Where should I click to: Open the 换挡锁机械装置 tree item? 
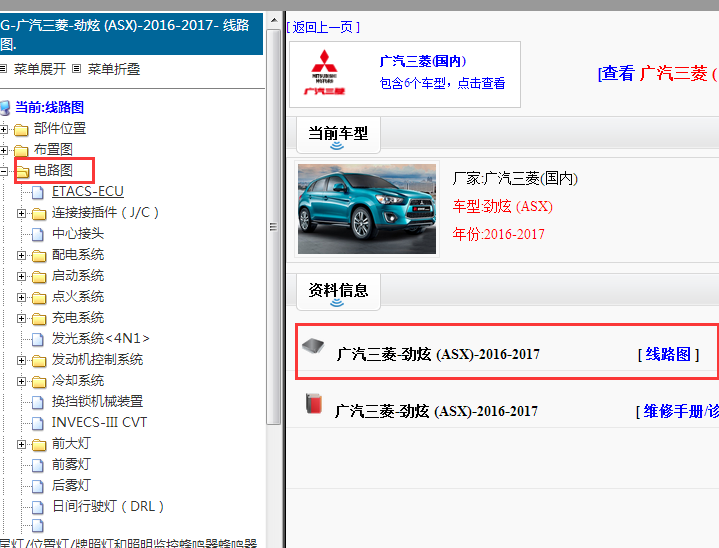(97, 402)
